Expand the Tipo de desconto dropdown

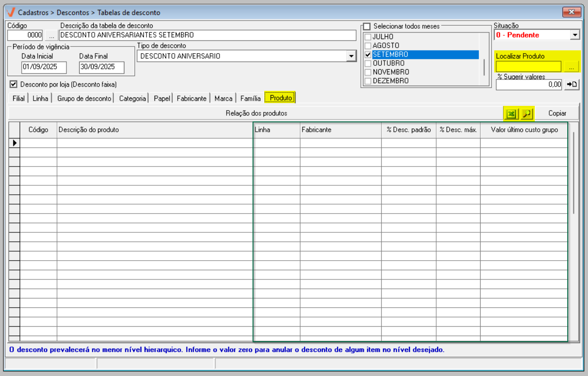click(351, 56)
